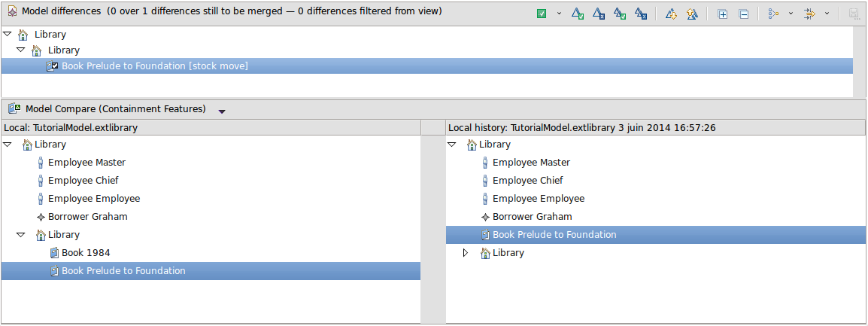This screenshot has width=868, height=326.
Task: Click the green checkmark merge toolbar icon
Action: point(542,14)
